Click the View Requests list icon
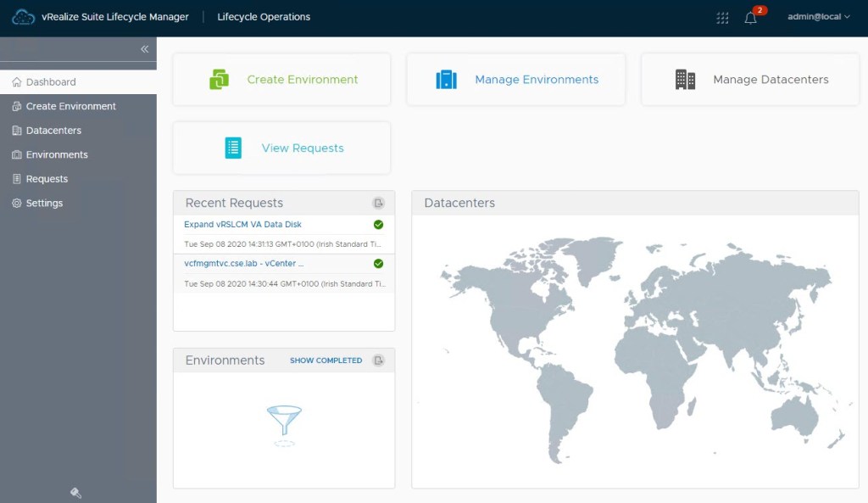The width and height of the screenshot is (868, 503). coord(233,148)
